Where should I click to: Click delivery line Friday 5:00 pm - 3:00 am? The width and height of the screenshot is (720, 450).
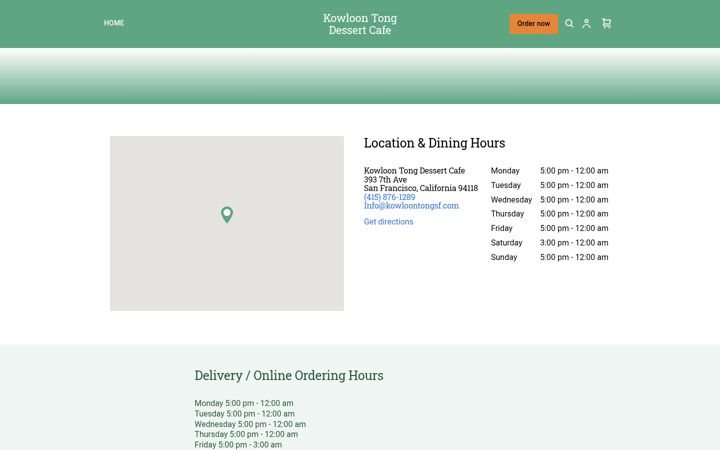pyautogui.click(x=238, y=444)
